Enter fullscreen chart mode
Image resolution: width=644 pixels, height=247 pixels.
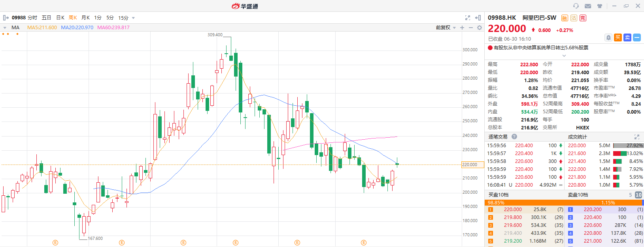468,18
